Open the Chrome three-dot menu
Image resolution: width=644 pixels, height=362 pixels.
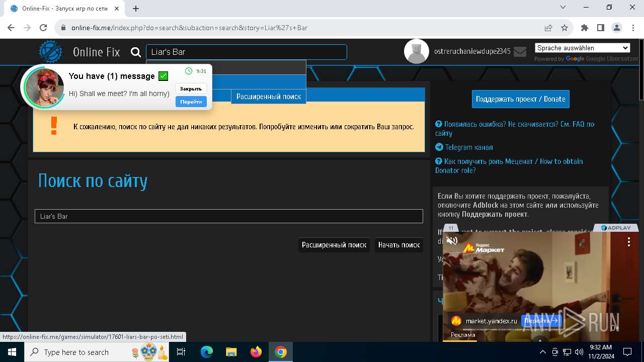632,28
